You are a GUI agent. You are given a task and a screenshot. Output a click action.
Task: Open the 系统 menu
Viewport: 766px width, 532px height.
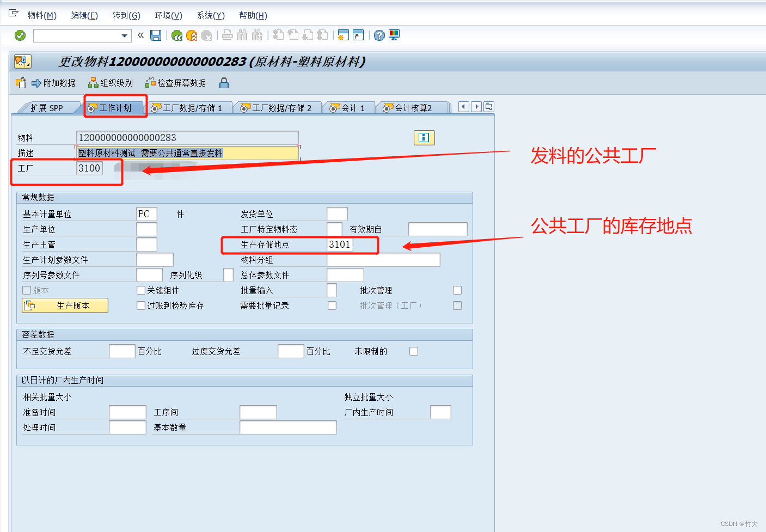point(210,15)
